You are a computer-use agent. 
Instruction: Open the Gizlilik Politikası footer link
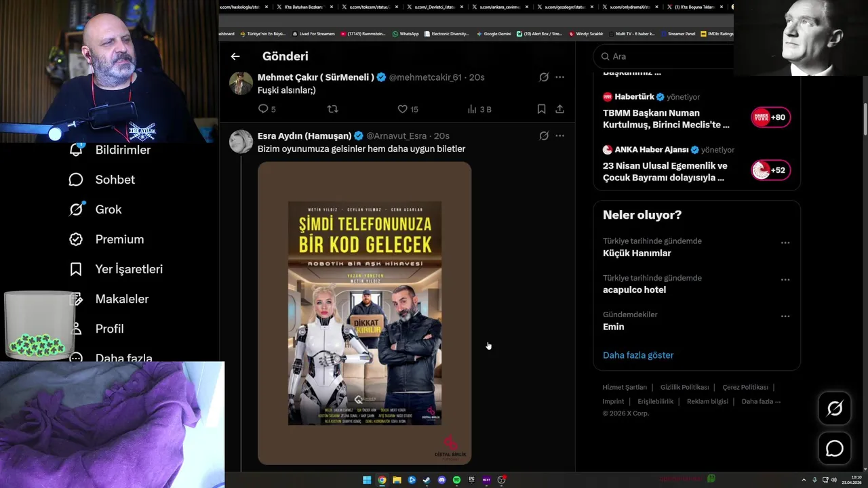tap(684, 387)
